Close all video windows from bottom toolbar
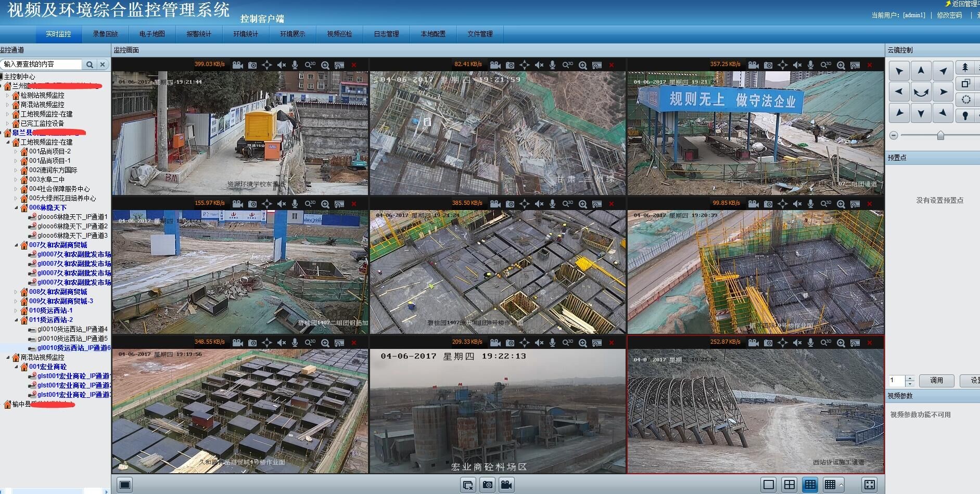The width and height of the screenshot is (980, 494). [x=467, y=485]
